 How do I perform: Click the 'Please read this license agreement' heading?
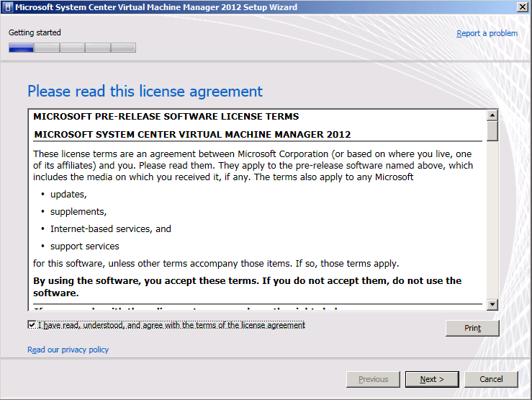[145, 92]
